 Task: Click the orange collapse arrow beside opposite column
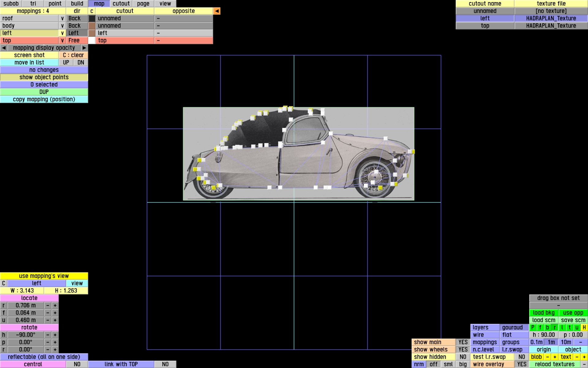coord(217,11)
